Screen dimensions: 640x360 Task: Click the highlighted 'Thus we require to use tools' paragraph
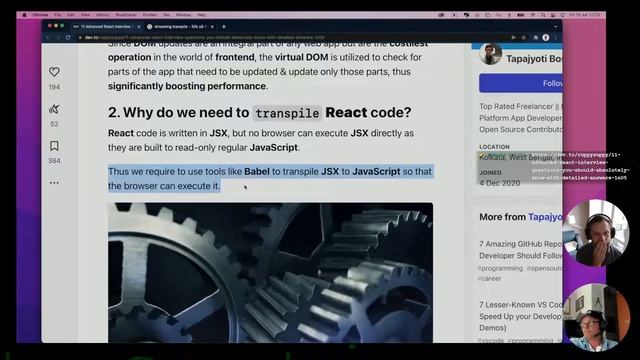tap(270, 178)
